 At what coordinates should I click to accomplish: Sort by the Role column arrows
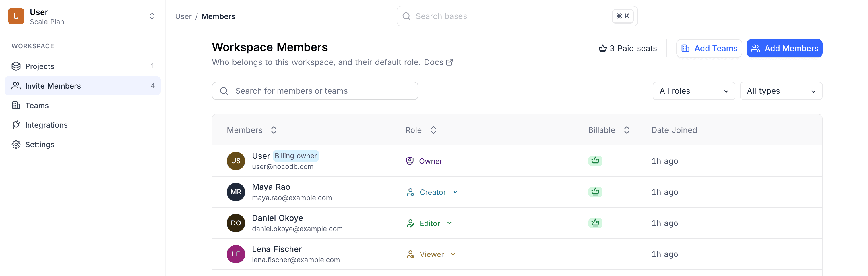tap(433, 130)
